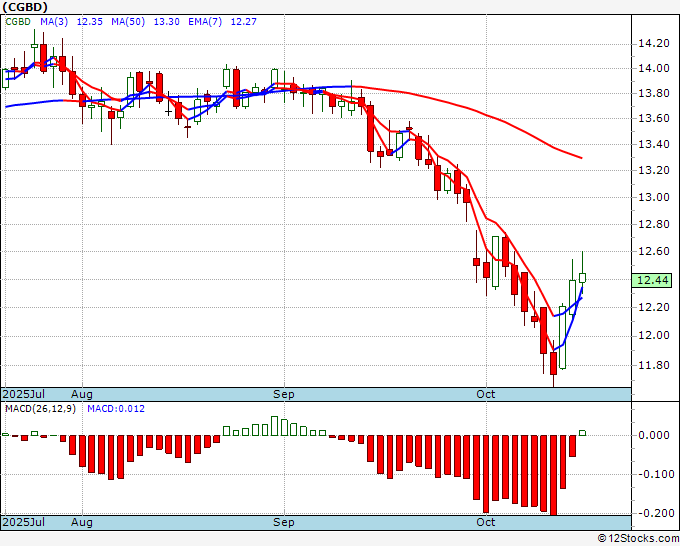Viewport: 680px width, 546px height.
Task: Click the 11.80 price axis label
Action: 654,365
